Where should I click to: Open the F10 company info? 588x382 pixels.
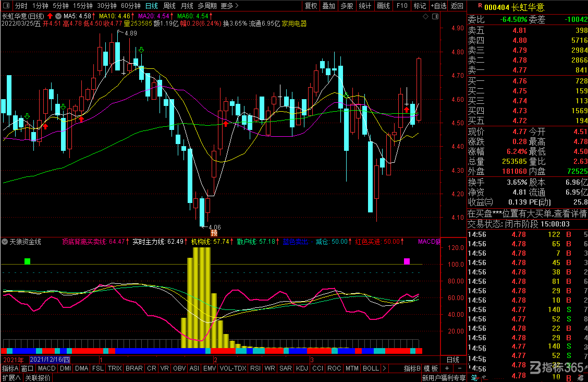(x=401, y=6)
